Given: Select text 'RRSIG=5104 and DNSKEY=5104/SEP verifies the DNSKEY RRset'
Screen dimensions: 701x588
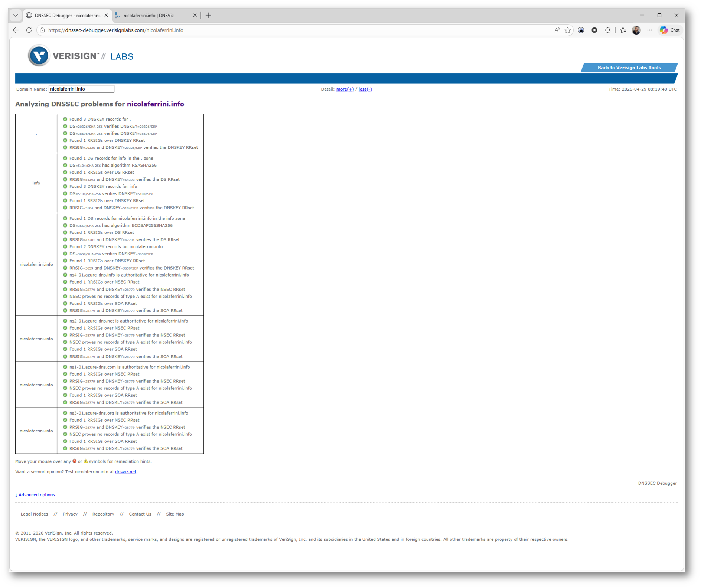Looking at the screenshot, I should click(132, 208).
